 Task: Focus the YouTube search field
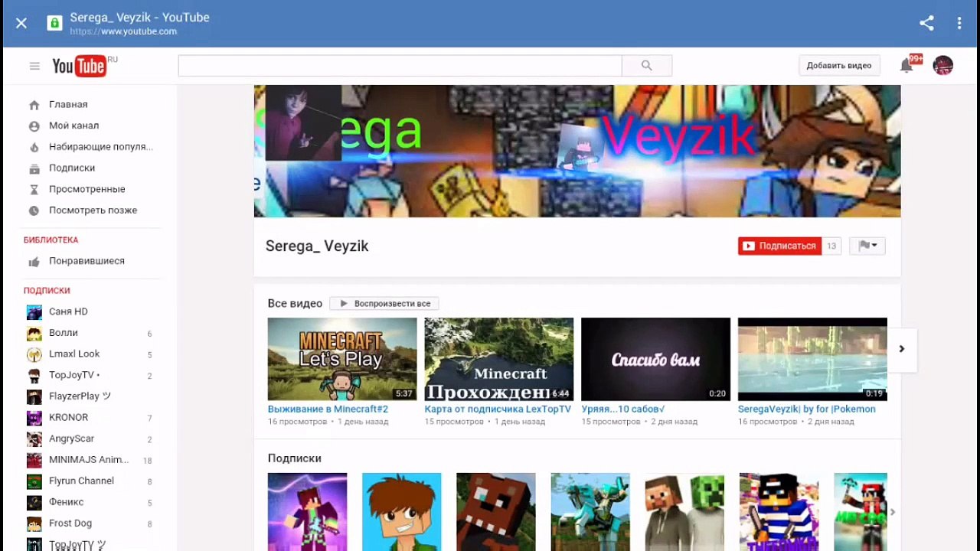click(x=400, y=66)
